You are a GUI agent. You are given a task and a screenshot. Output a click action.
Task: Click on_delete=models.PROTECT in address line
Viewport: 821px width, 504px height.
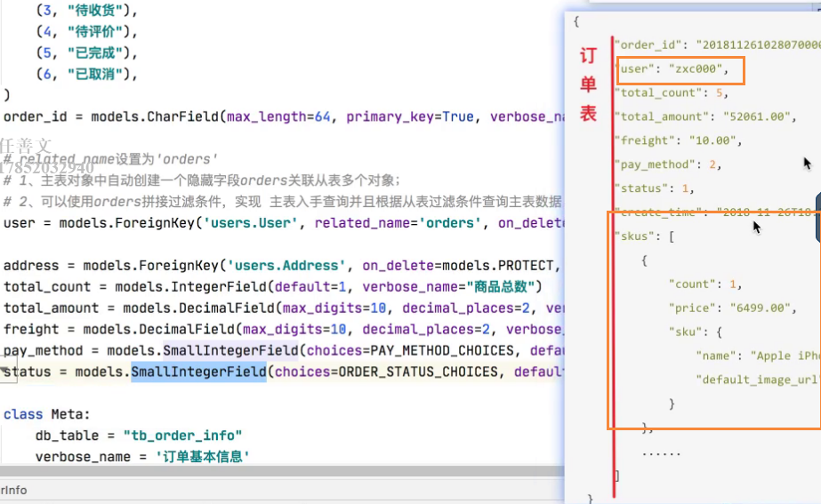(x=458, y=266)
